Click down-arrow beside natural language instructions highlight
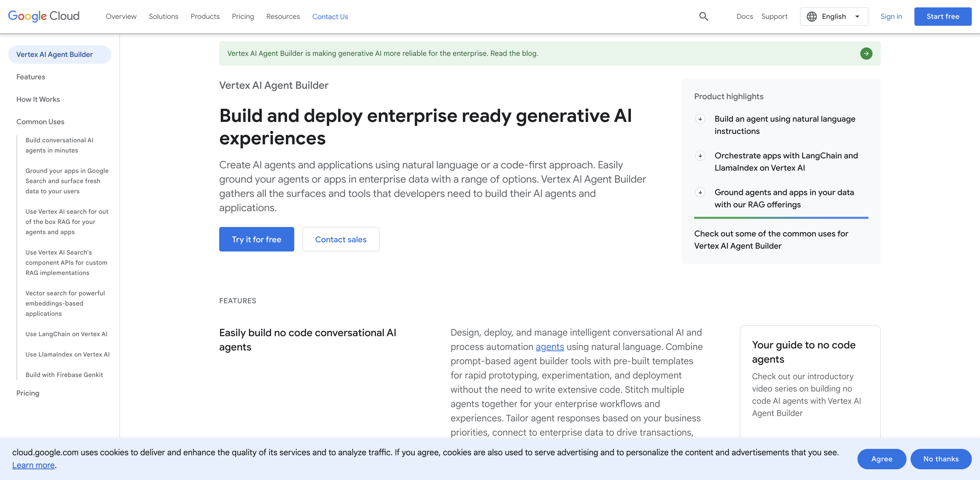The width and height of the screenshot is (980, 480). 700,119
